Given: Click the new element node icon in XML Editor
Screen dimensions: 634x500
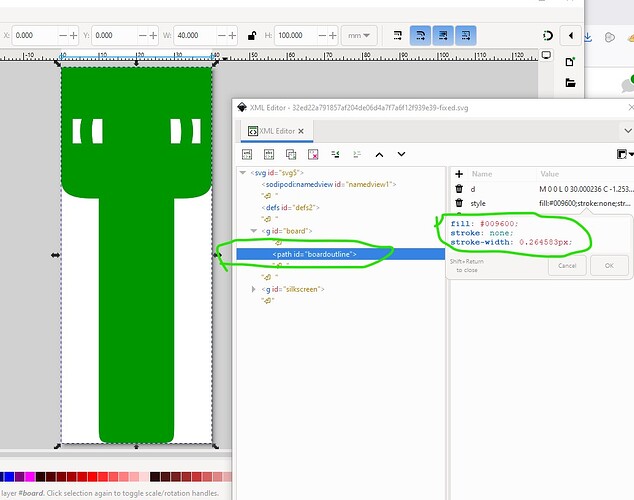Looking at the screenshot, I should (x=247, y=154).
